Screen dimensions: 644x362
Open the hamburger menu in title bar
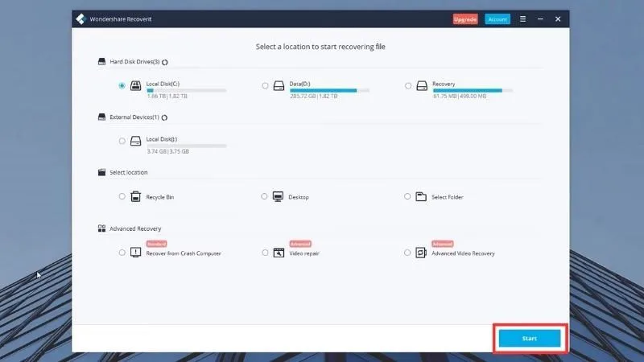click(522, 19)
